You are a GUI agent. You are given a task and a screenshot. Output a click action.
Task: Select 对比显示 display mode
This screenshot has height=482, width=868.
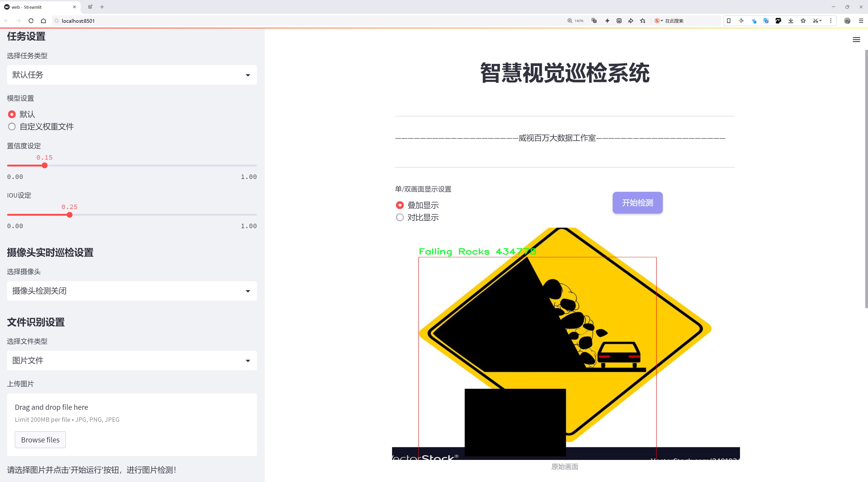[x=400, y=217]
